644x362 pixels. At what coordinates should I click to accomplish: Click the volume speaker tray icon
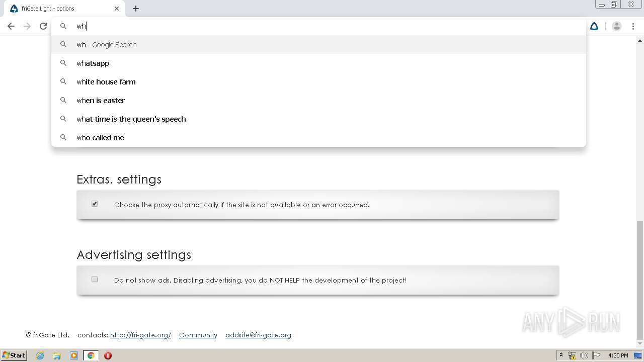point(584,355)
